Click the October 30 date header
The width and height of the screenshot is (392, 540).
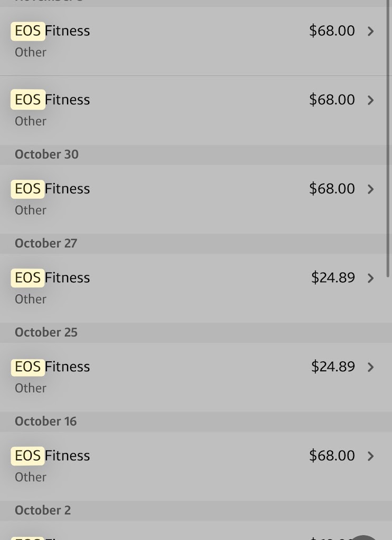pyautogui.click(x=46, y=155)
